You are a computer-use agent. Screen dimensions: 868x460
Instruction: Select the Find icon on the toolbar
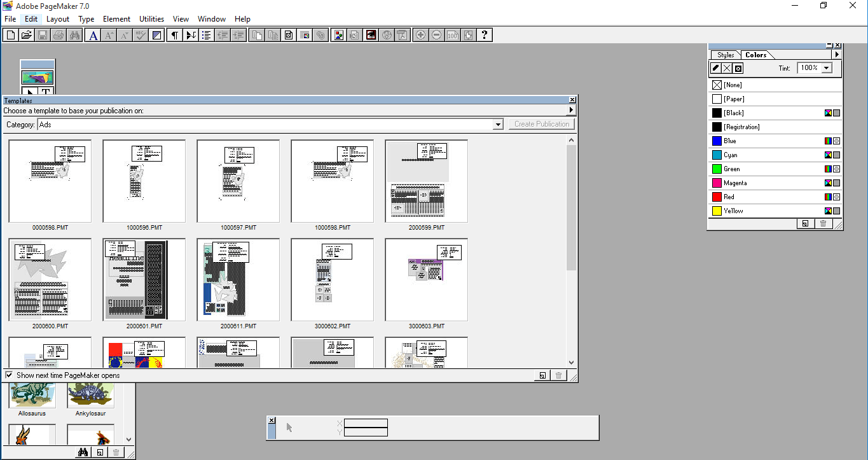75,35
